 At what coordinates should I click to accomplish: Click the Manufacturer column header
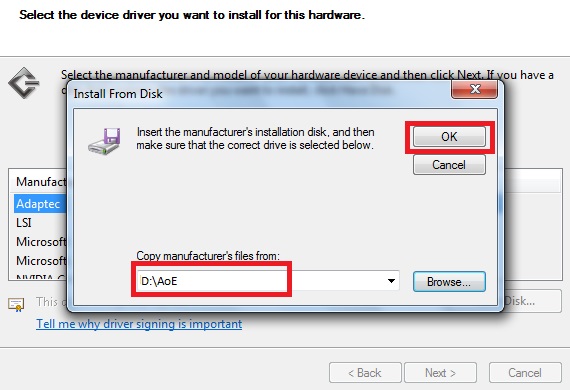point(40,181)
